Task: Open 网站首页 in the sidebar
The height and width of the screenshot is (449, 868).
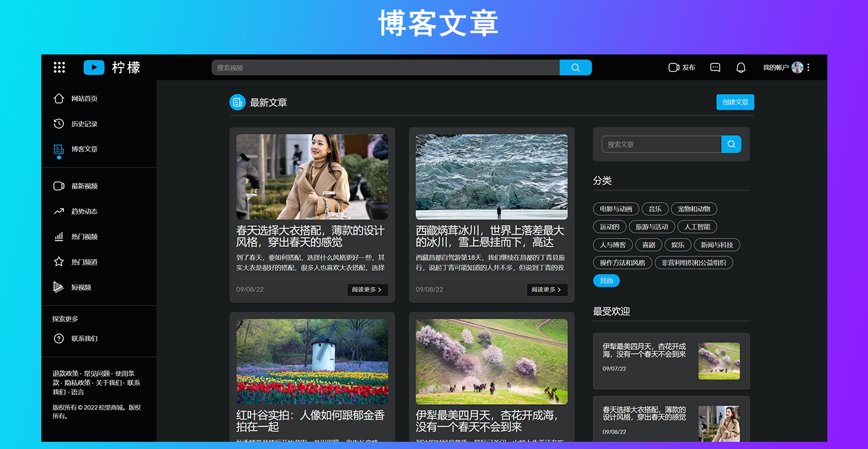Action: pyautogui.click(x=84, y=99)
